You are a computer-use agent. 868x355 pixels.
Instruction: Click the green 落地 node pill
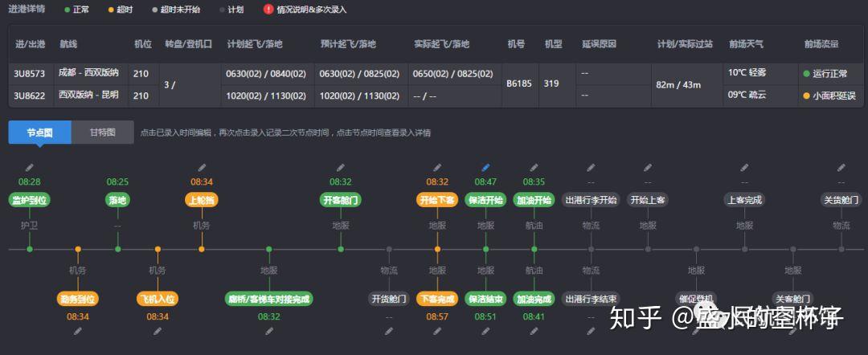click(117, 200)
